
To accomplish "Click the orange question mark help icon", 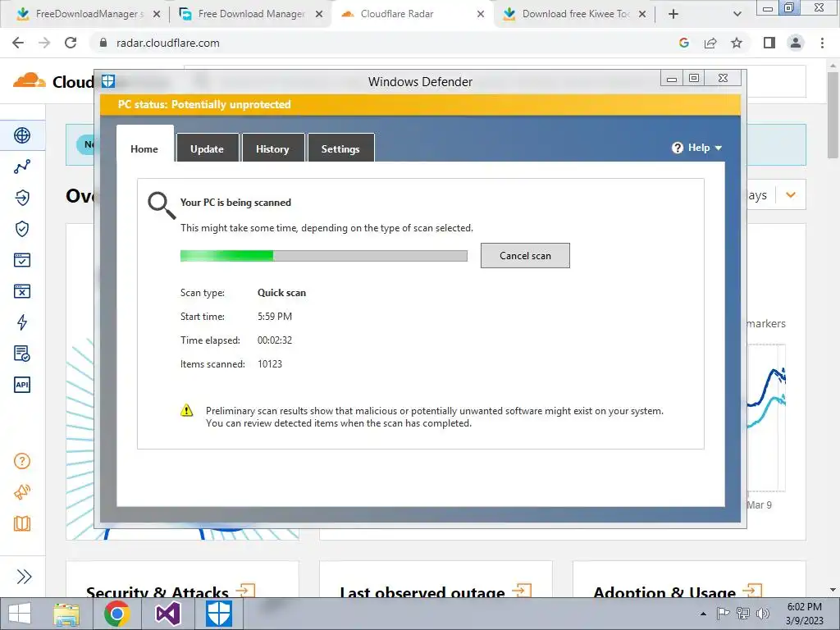I will [x=22, y=461].
